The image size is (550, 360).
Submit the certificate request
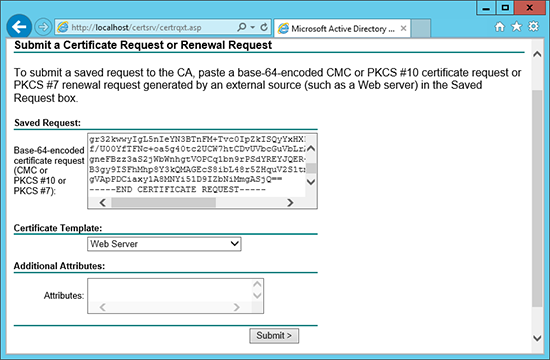tap(274, 336)
